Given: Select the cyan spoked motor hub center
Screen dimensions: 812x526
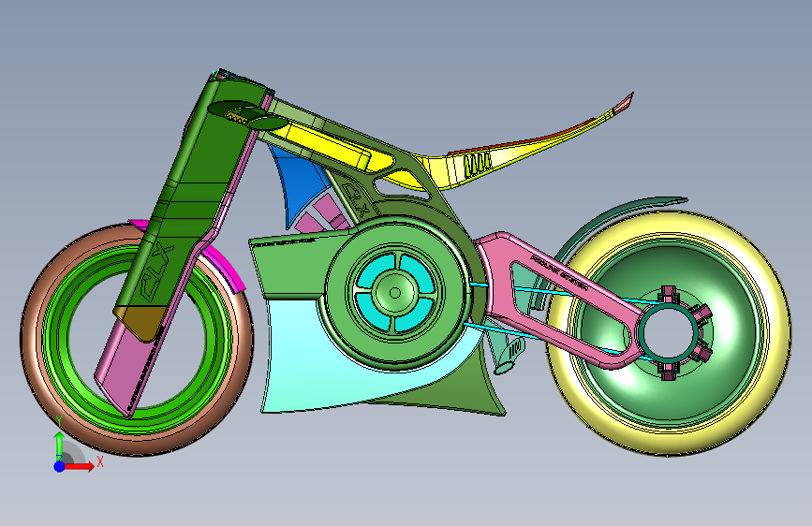Looking at the screenshot, I should click(394, 293).
